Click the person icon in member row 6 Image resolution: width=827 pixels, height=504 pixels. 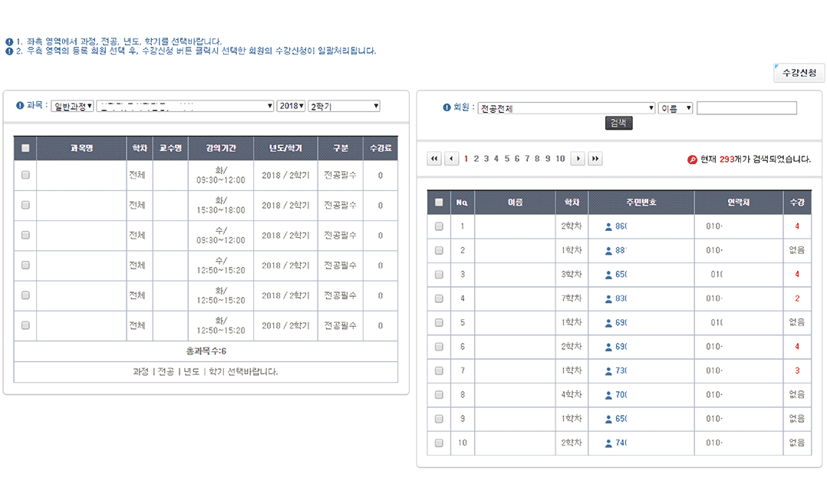608,347
